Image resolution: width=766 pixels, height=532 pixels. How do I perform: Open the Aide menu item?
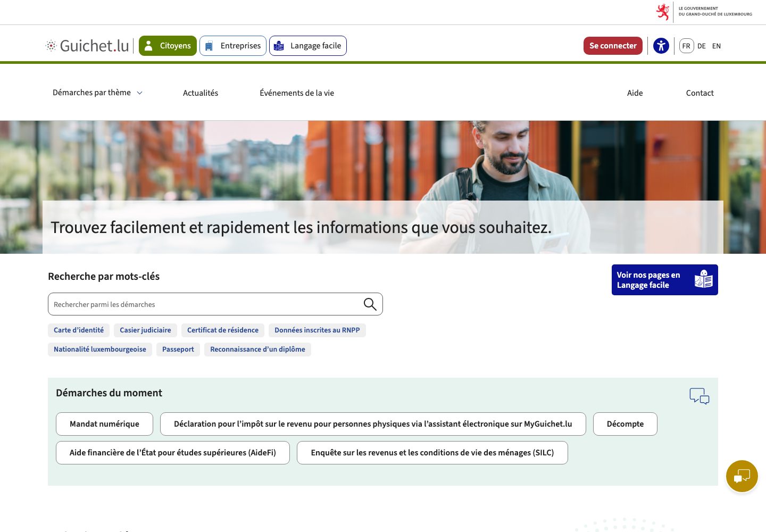[635, 93]
